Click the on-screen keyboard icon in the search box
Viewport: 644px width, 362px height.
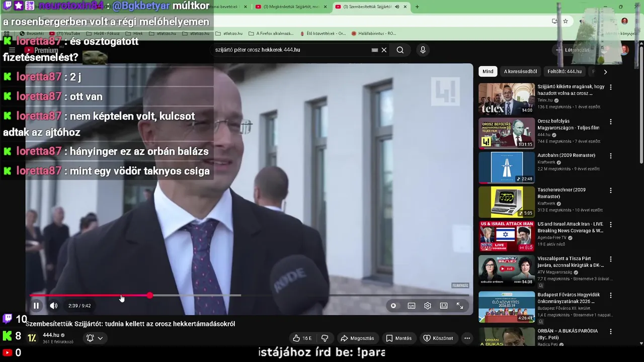[374, 50]
